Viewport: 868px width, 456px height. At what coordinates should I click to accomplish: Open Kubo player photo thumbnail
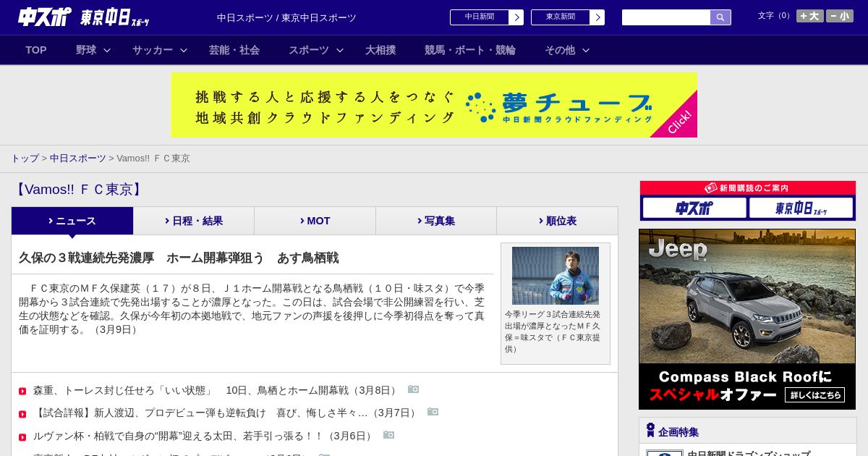tap(556, 276)
